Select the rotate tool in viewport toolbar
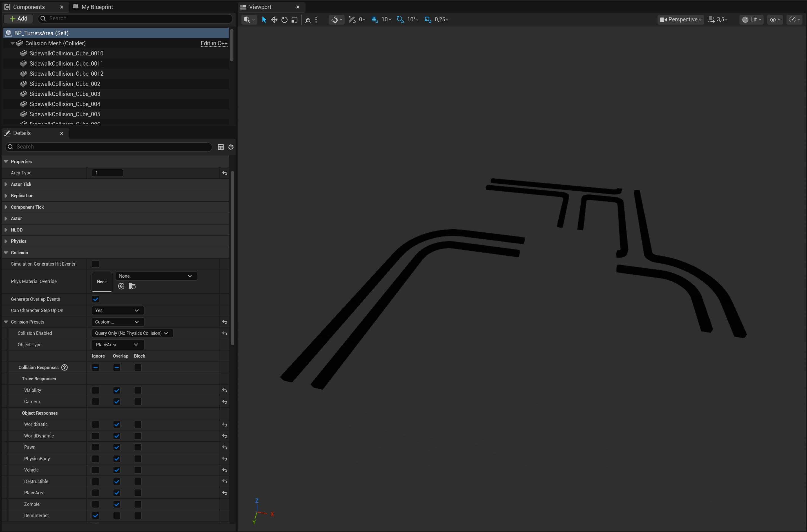The width and height of the screenshot is (807, 532). 284,20
